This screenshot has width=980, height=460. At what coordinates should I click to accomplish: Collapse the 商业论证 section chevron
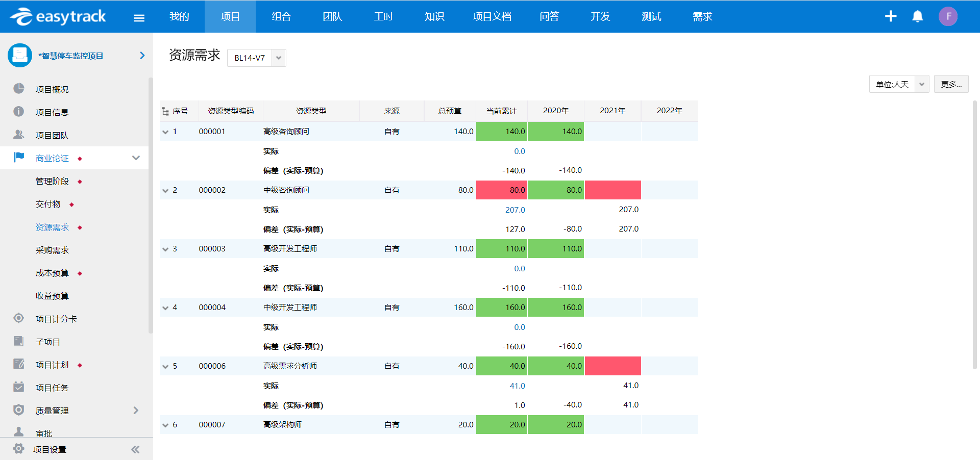click(136, 158)
